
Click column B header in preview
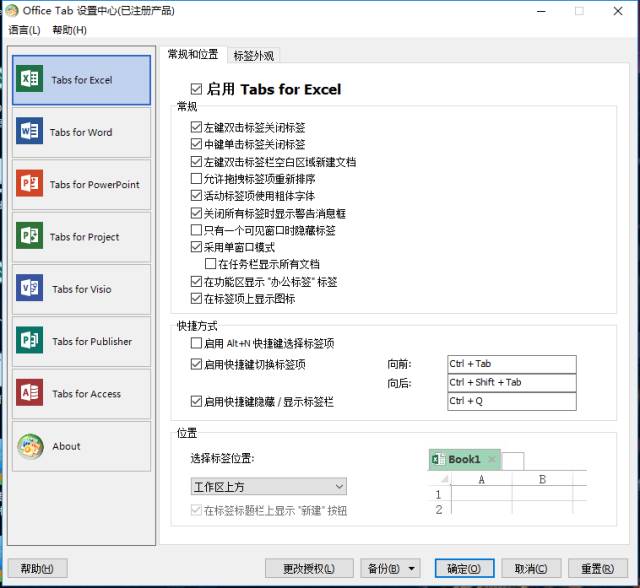(x=542, y=479)
